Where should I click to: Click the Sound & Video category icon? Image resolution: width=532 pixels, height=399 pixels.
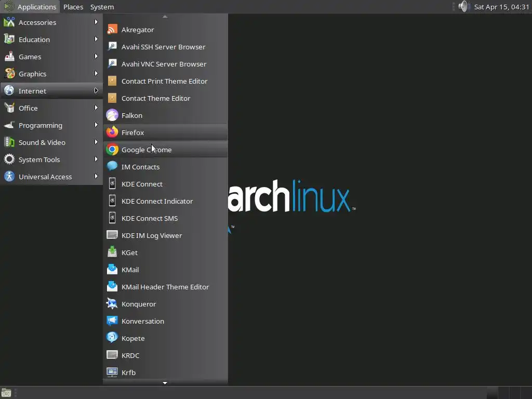tap(9, 142)
